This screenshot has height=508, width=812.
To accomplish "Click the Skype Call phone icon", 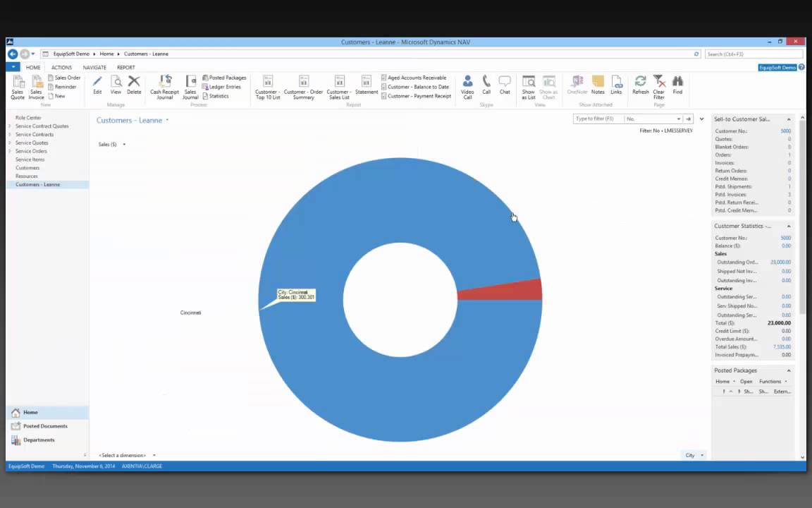I will (486, 85).
